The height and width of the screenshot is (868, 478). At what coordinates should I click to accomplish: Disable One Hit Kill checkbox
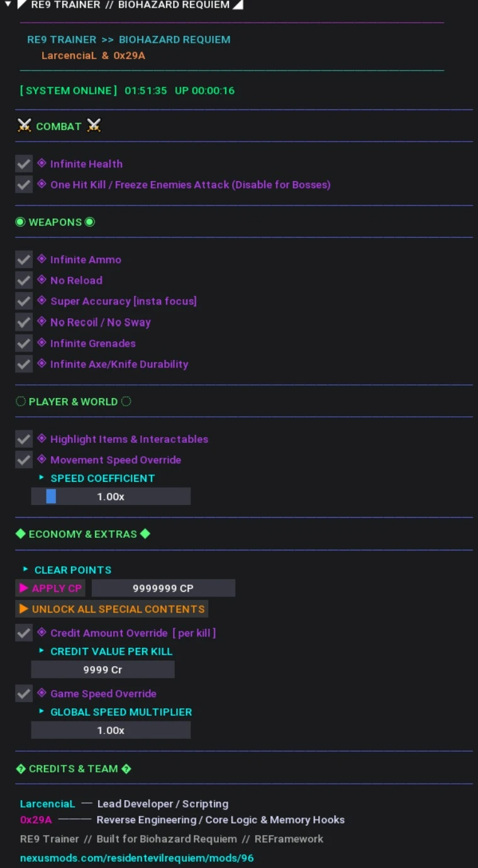tap(24, 185)
